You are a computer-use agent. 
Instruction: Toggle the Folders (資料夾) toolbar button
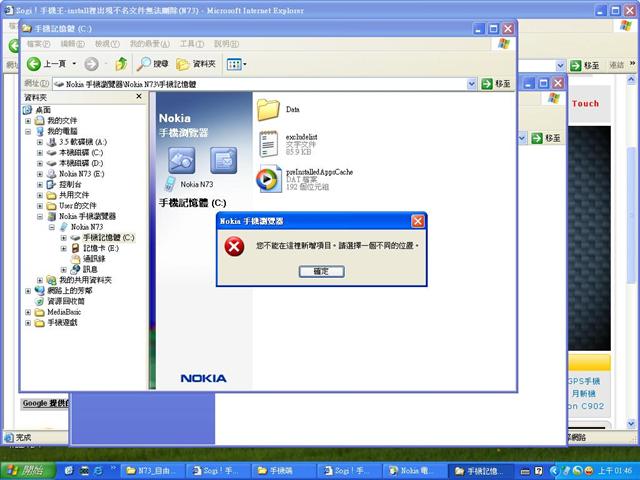pos(196,64)
